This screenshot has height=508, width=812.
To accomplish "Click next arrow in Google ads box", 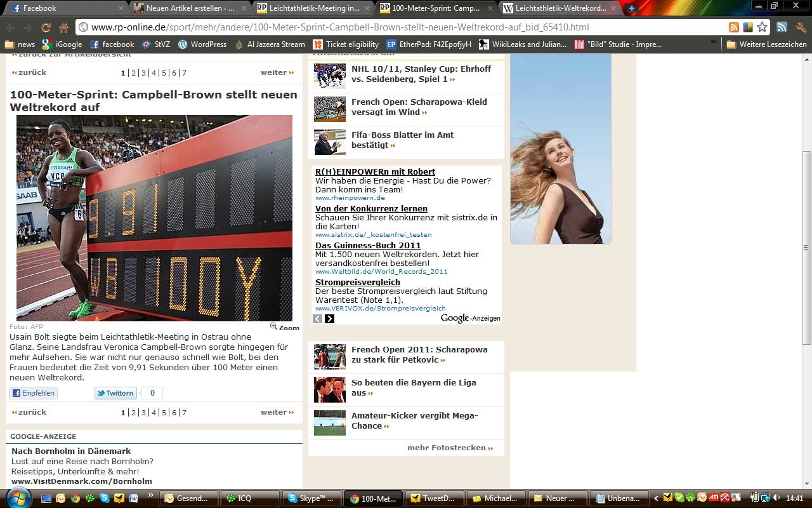I will (330, 319).
